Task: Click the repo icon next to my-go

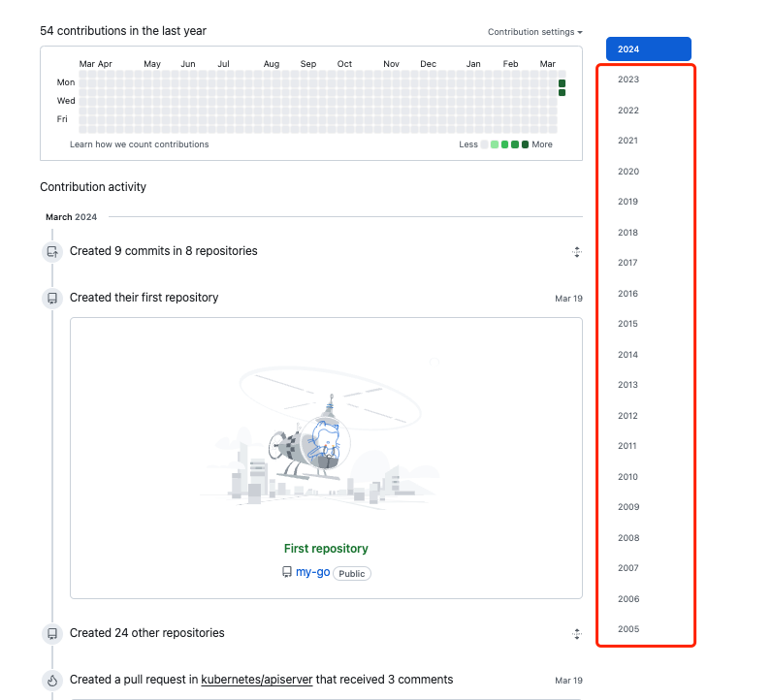Action: tap(287, 573)
